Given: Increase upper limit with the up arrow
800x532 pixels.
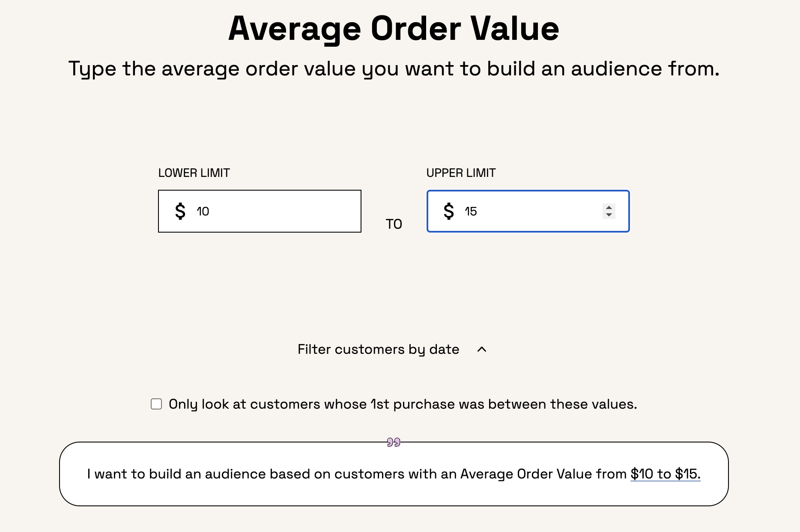Looking at the screenshot, I should (609, 208).
